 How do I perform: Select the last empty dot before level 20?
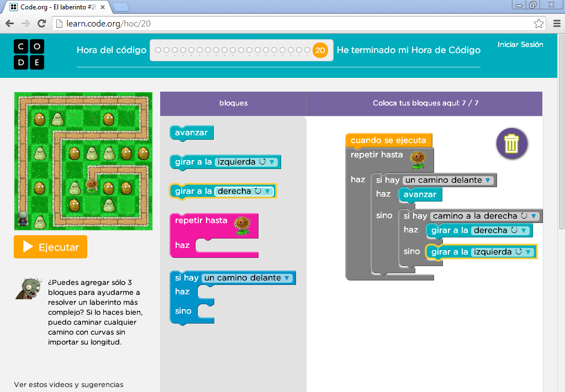click(x=307, y=50)
